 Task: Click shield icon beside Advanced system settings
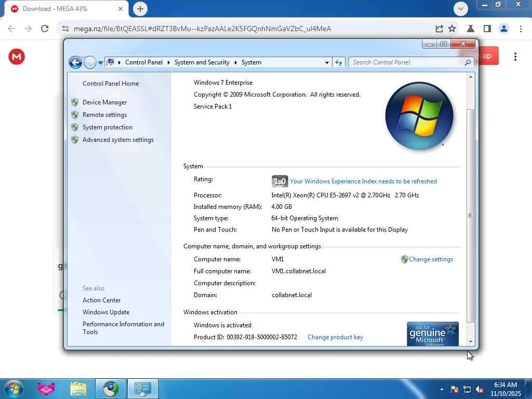tap(75, 140)
